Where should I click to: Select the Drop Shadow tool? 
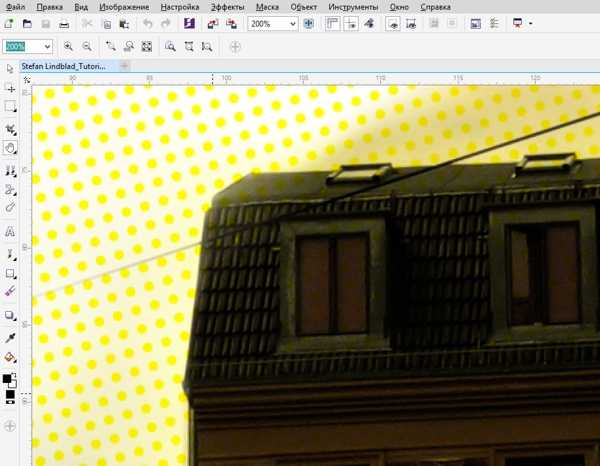(x=10, y=316)
